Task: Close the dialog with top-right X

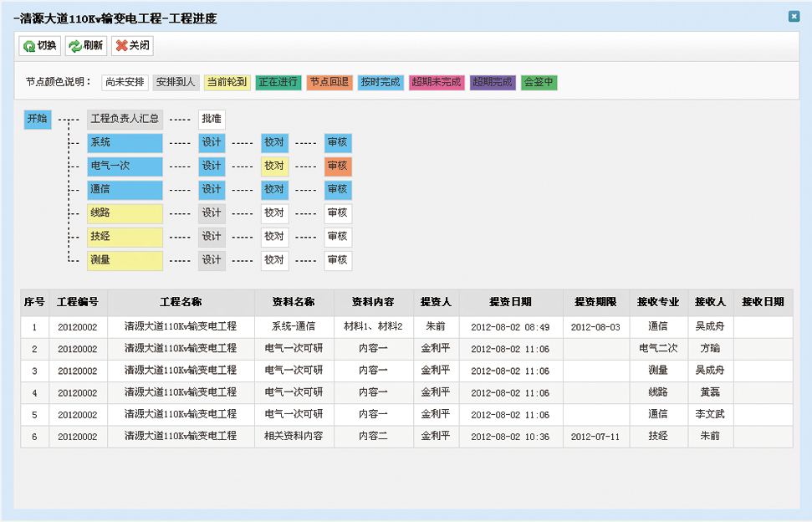Action: point(794,17)
